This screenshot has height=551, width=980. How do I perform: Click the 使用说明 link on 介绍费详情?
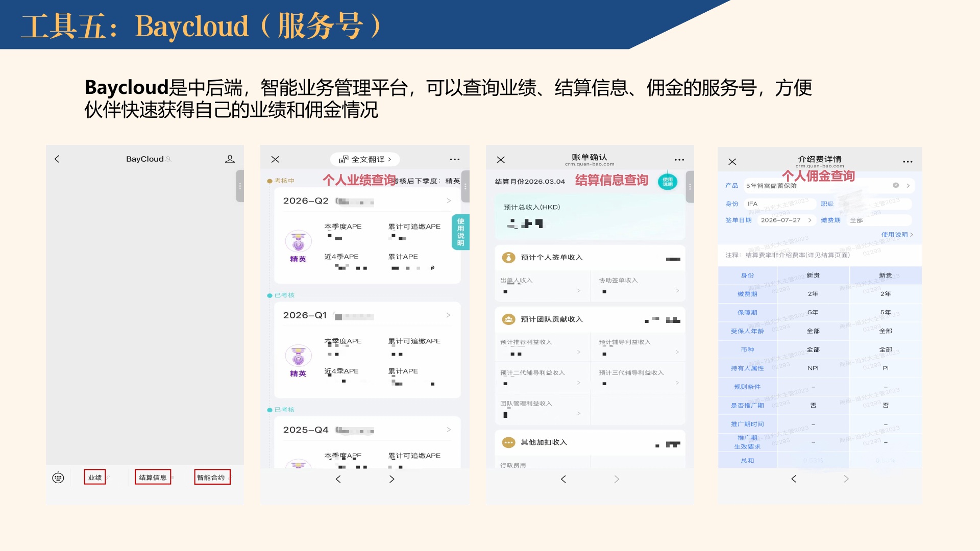pos(897,235)
